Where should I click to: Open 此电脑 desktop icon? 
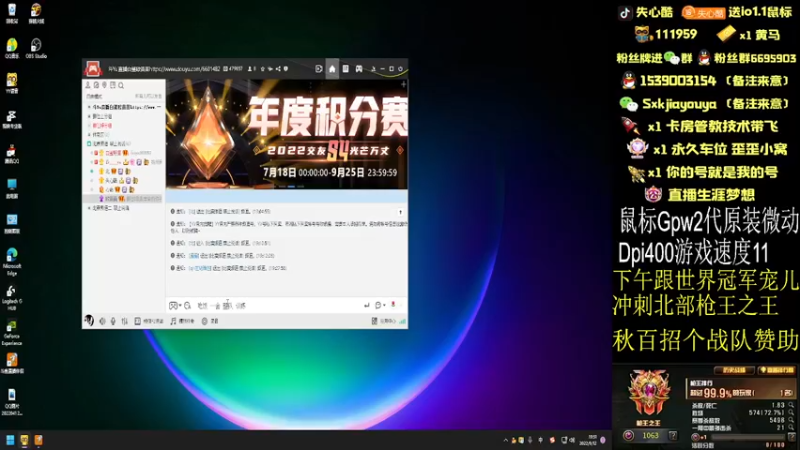pyautogui.click(x=12, y=189)
